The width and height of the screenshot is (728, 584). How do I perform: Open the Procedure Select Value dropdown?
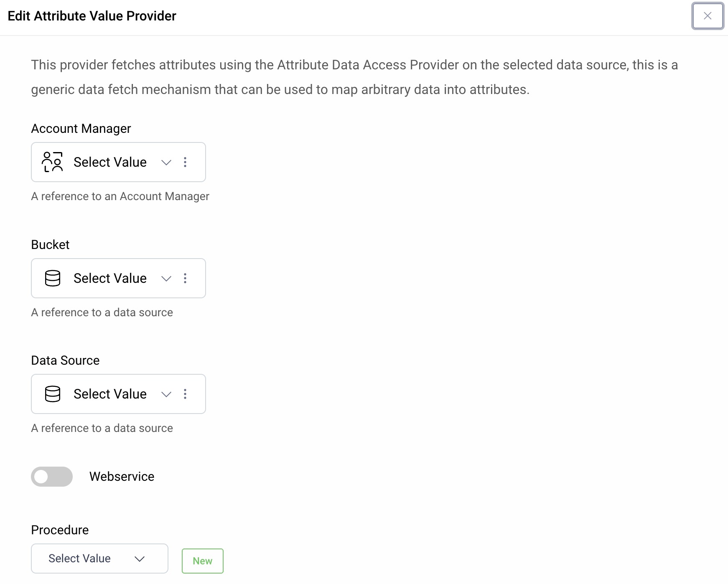140,559
